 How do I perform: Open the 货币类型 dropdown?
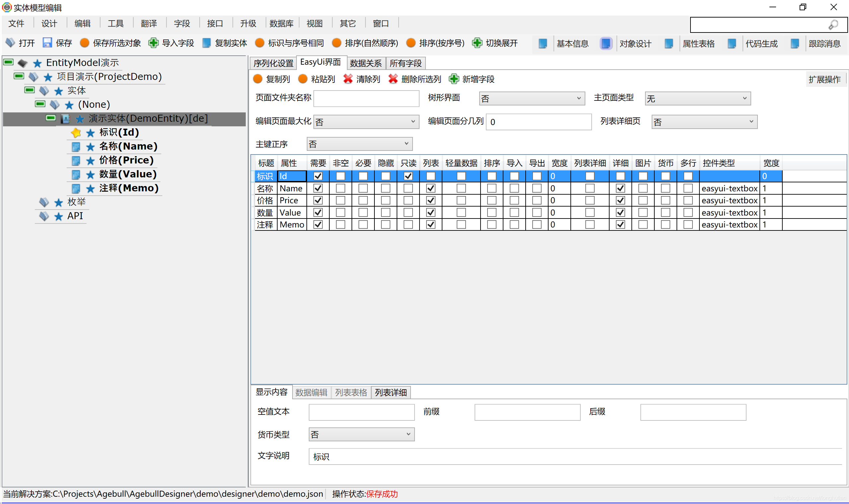pos(362,434)
